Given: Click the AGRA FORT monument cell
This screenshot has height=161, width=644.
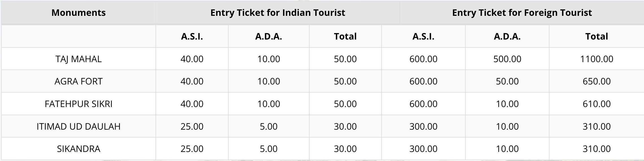Looking at the screenshot, I should point(78,81).
